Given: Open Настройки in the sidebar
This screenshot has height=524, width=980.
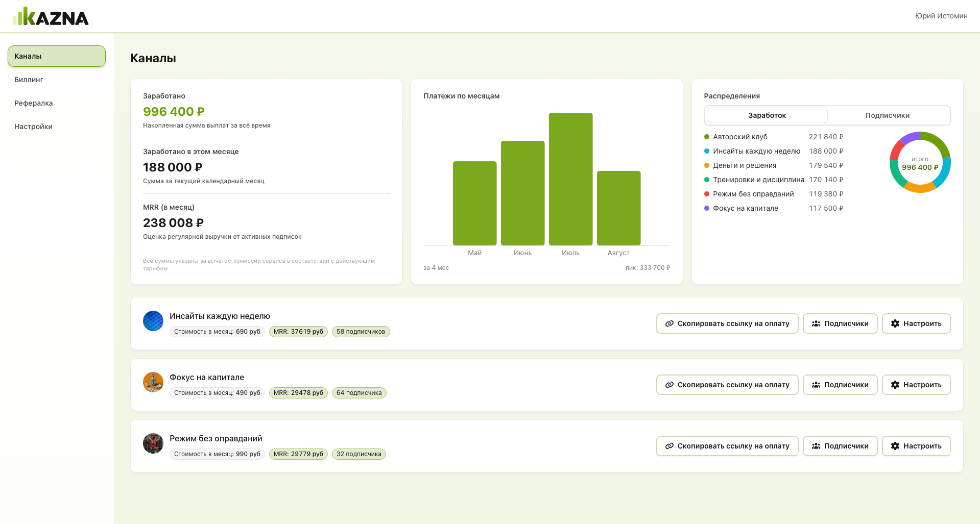Looking at the screenshot, I should pyautogui.click(x=57, y=127).
